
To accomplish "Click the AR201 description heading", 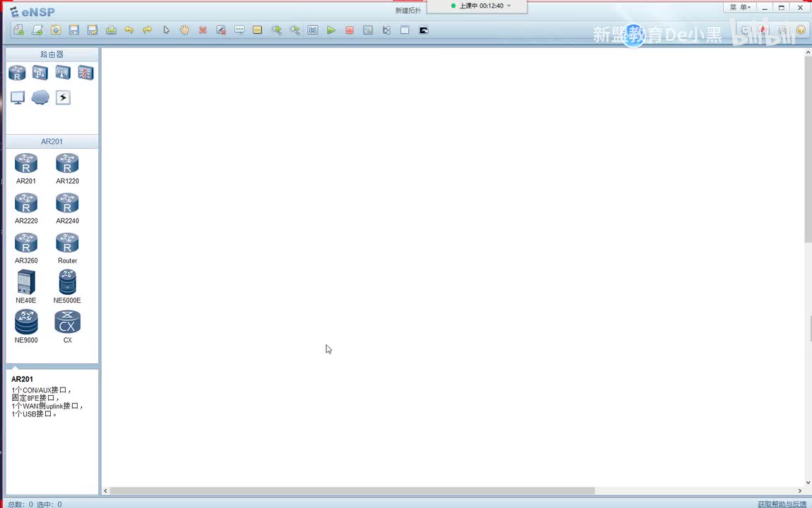I will 23,379.
